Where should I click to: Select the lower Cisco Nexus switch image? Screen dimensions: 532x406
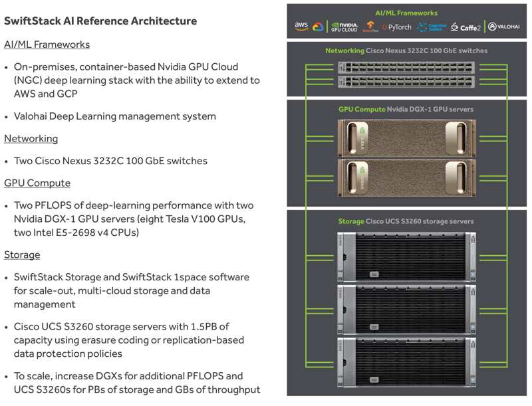point(406,82)
